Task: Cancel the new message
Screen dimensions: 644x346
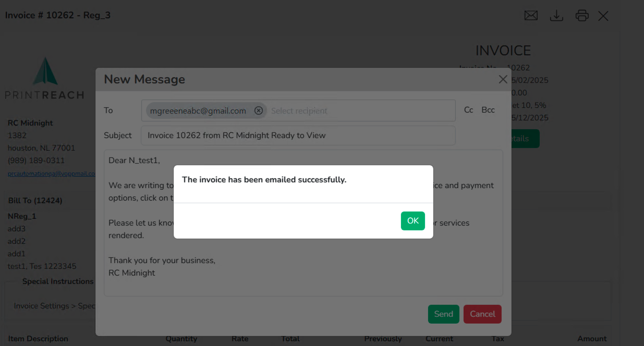Action: (x=482, y=314)
